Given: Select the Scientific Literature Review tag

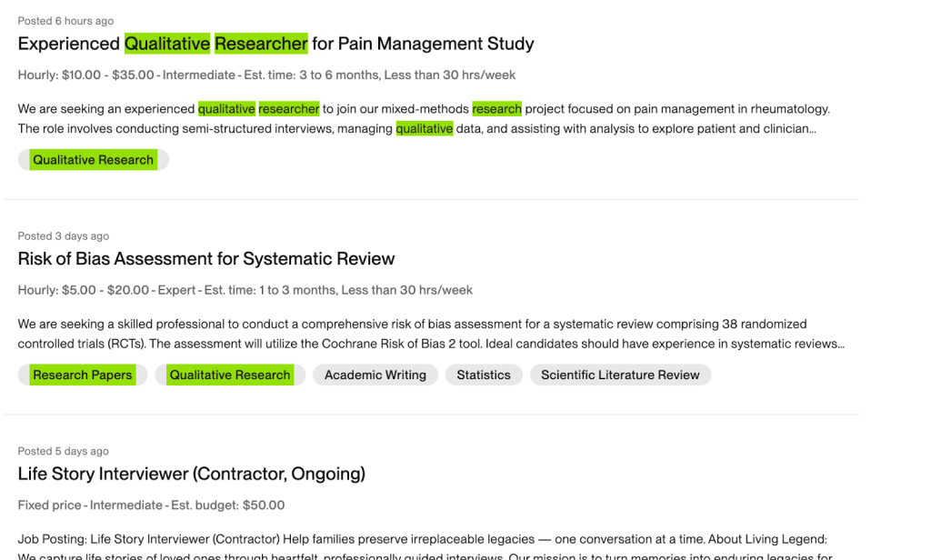Looking at the screenshot, I should 620,375.
